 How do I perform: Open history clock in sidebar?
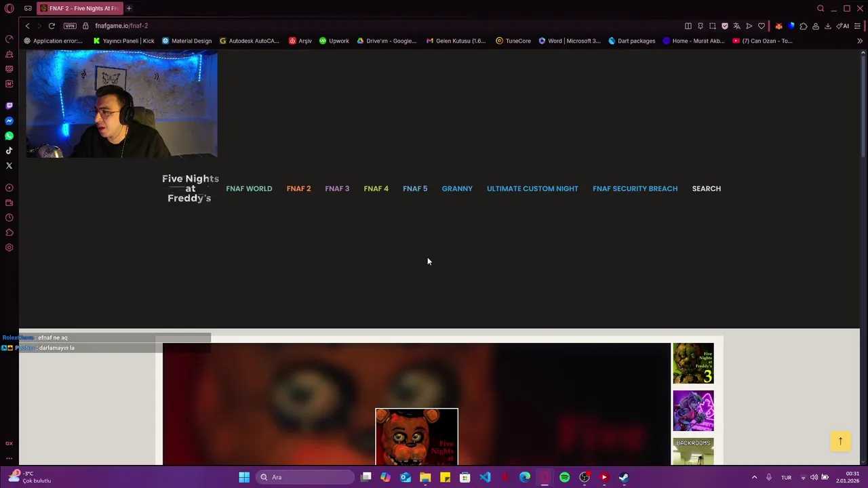[x=9, y=218]
